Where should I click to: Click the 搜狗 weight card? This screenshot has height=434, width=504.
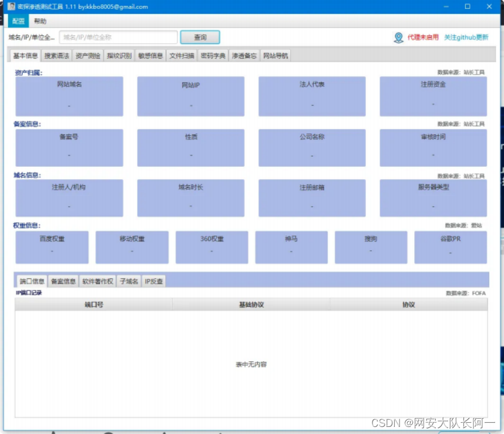(x=371, y=247)
